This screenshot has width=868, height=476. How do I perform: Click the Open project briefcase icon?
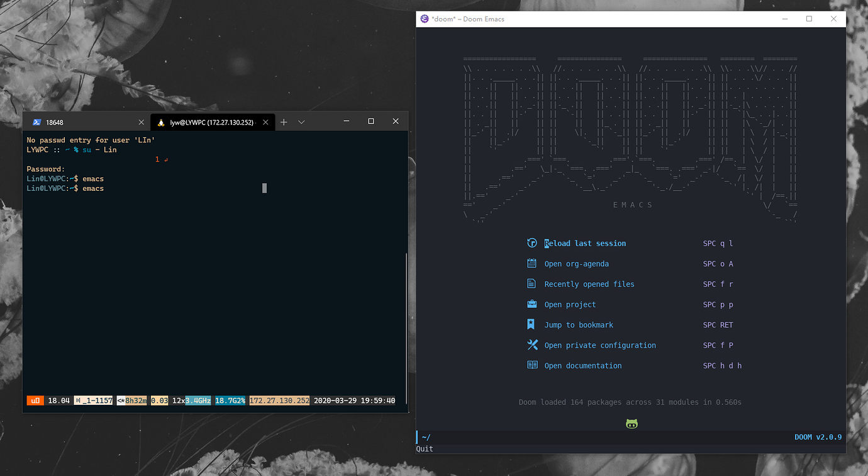532,304
